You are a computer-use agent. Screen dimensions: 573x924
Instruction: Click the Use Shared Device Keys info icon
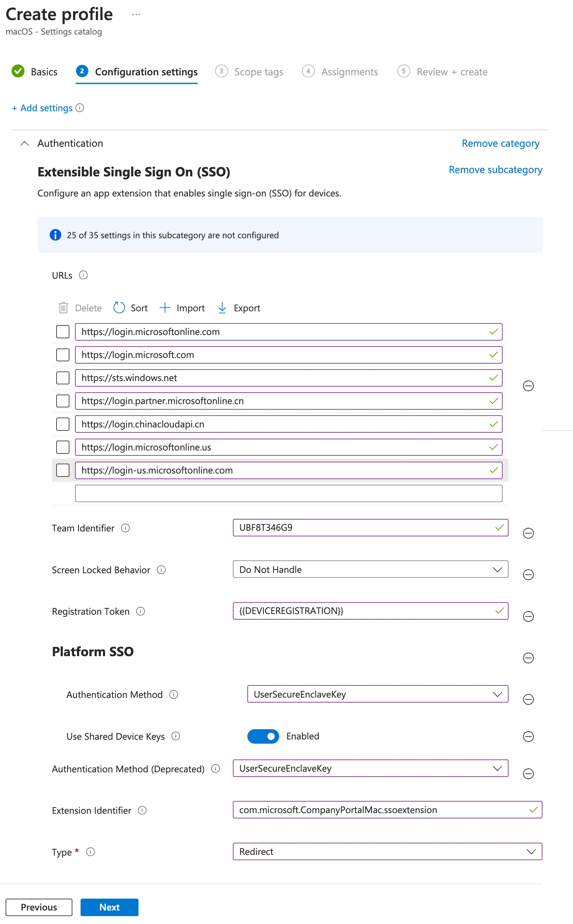175,736
